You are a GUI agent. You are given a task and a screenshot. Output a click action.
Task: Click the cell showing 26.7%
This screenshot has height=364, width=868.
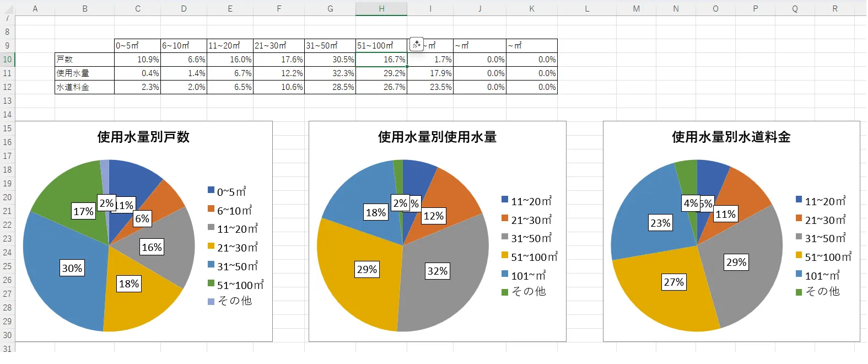point(381,87)
